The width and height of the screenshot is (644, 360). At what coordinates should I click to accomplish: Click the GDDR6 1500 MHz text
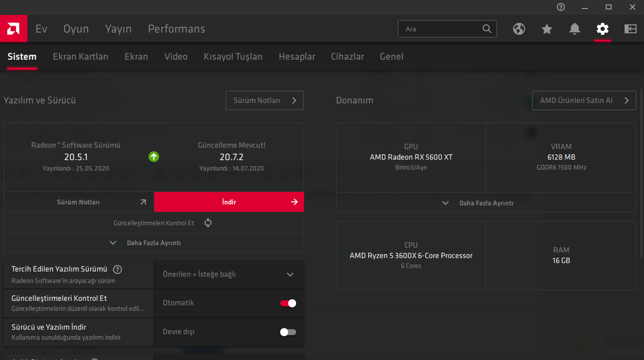(x=561, y=168)
